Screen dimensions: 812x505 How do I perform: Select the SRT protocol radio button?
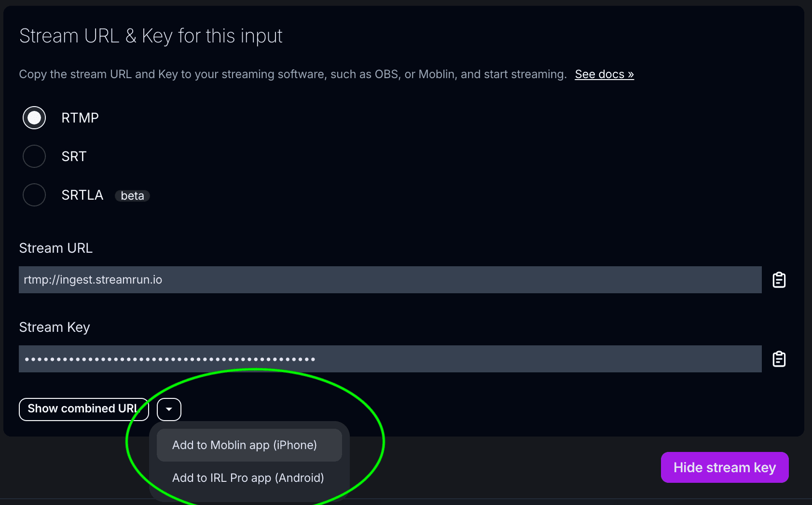click(34, 156)
